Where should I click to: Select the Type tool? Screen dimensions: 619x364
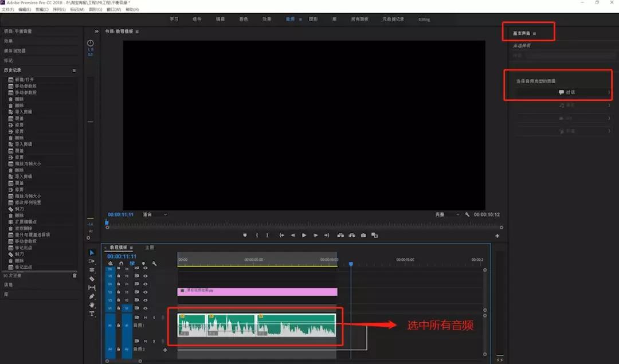pyautogui.click(x=92, y=314)
